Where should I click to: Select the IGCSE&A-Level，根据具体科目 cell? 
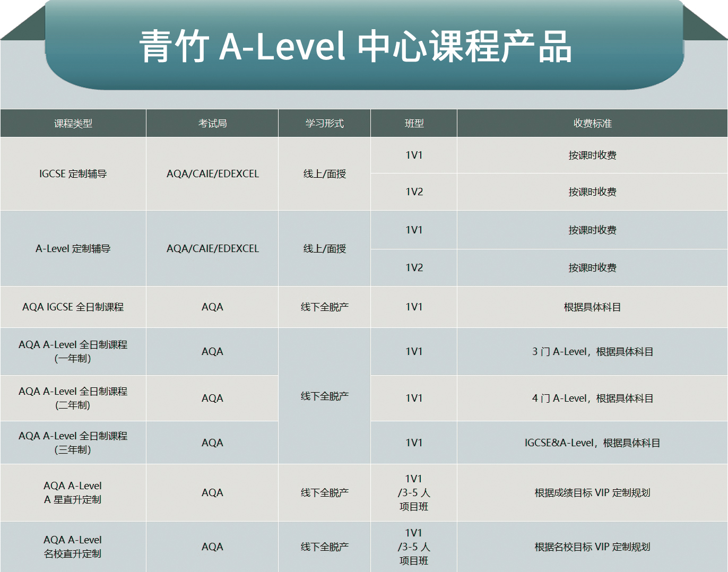[592, 443]
